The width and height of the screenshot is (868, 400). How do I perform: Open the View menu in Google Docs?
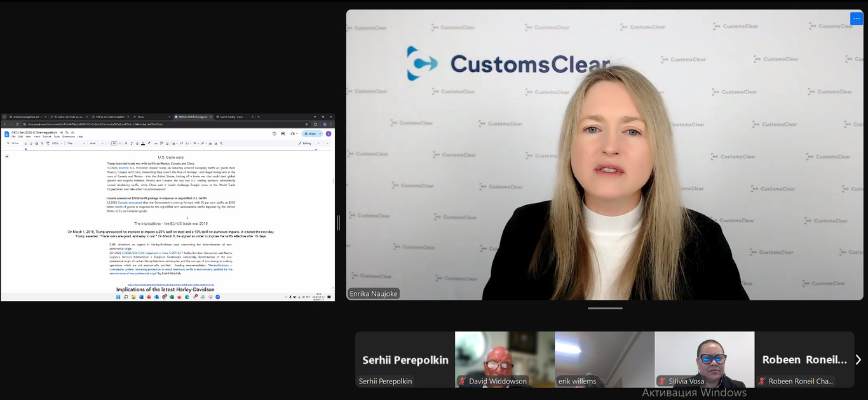(x=28, y=137)
